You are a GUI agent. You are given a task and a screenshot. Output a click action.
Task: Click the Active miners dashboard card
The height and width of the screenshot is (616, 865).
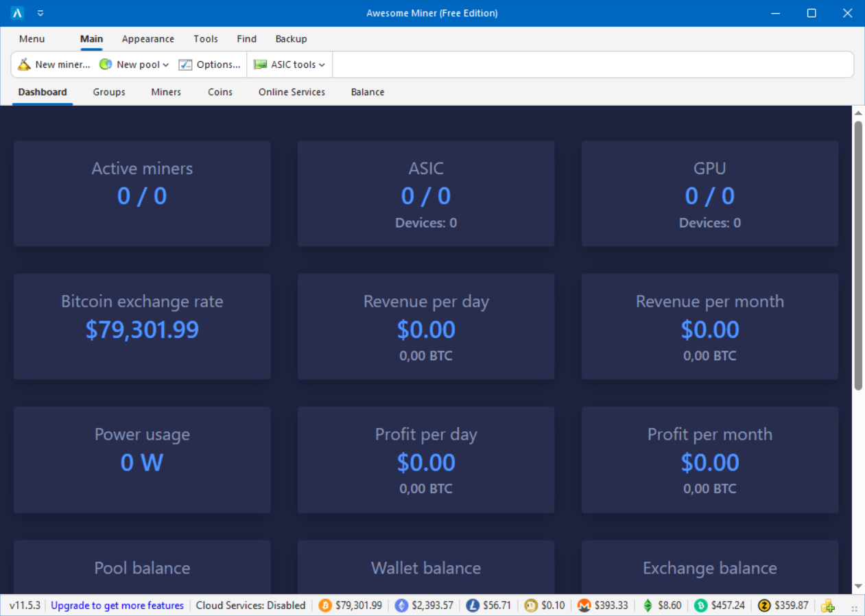(x=142, y=193)
